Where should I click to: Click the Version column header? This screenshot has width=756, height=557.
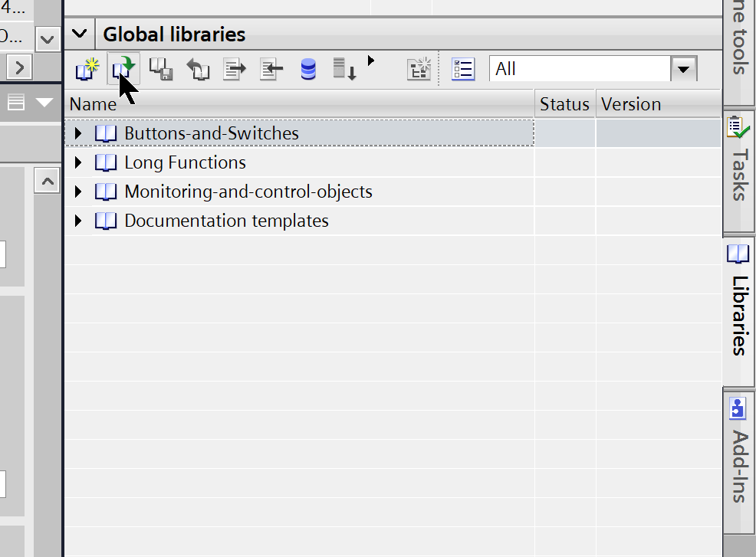click(631, 104)
